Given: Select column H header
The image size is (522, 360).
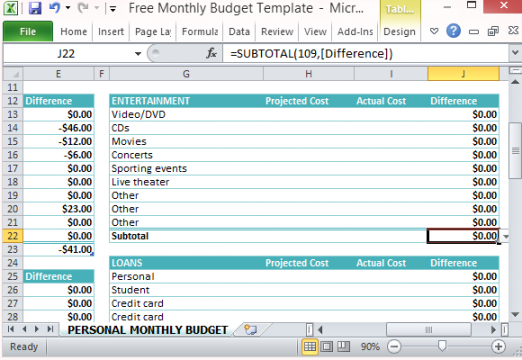Looking at the screenshot, I should (309, 74).
